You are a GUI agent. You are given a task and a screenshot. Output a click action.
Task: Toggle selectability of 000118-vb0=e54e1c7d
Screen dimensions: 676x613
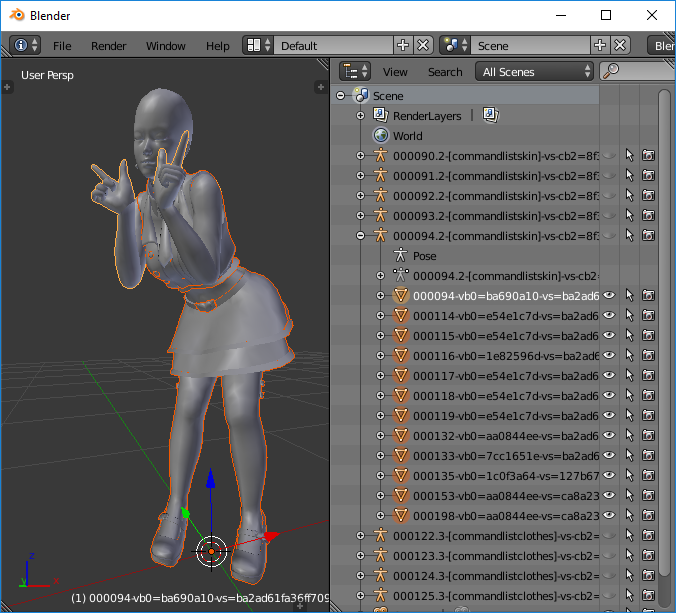[x=629, y=396]
